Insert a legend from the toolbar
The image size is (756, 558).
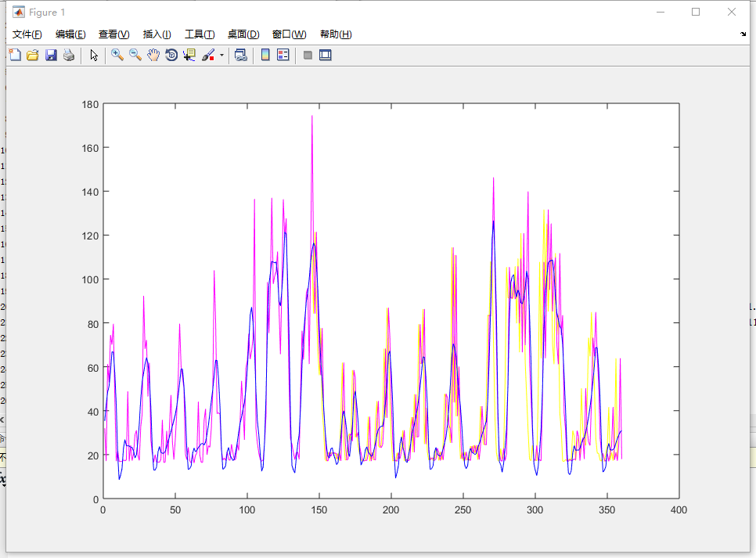[x=283, y=55]
